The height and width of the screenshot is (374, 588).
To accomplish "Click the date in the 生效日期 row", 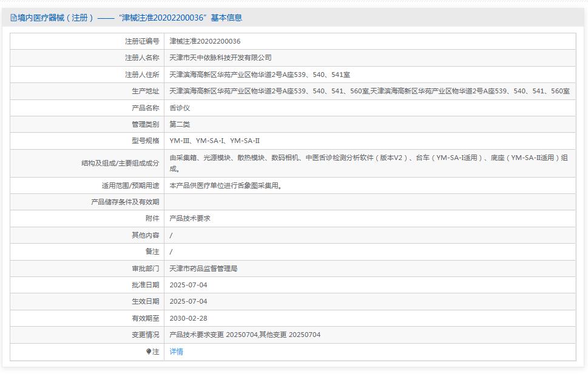I will (x=188, y=301).
